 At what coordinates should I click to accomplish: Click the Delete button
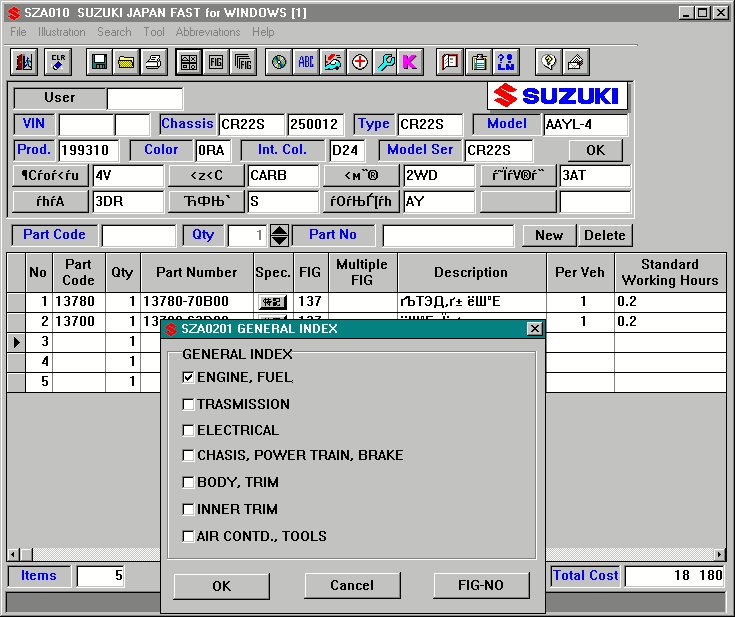click(605, 235)
